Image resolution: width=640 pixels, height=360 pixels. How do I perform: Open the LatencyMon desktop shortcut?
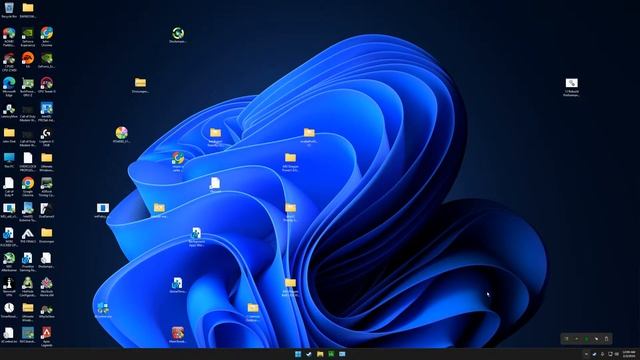[9, 111]
